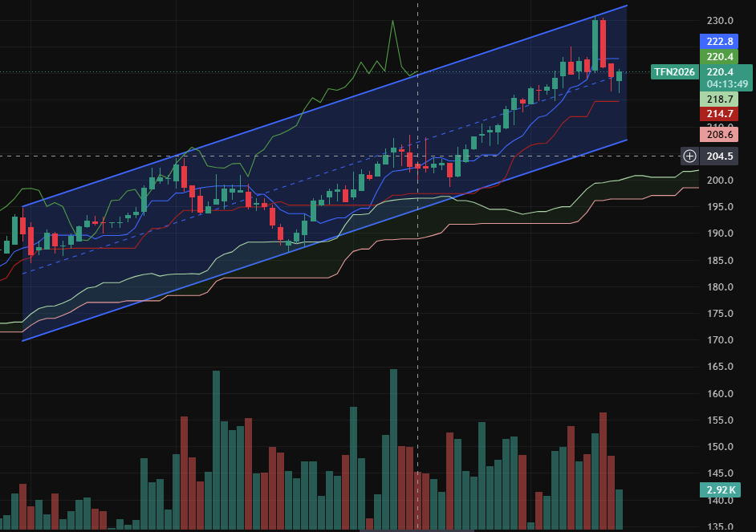Click the plus icon beside 204.5 price
Viewport: 756px width, 532px height.
point(689,156)
